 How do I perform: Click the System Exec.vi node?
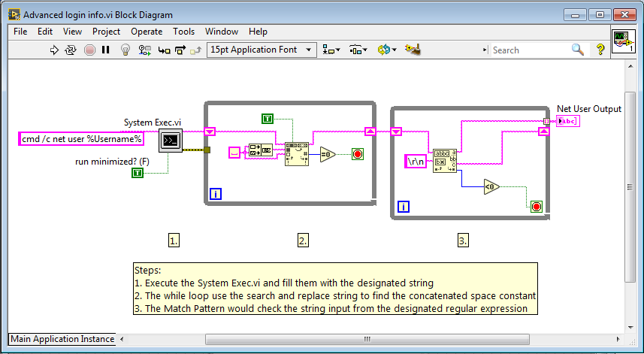pos(171,140)
